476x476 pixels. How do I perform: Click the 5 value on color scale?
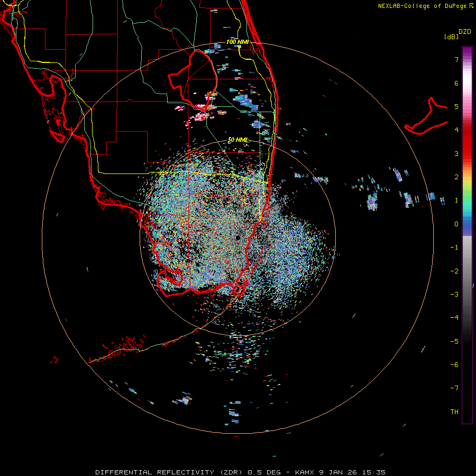[x=456, y=106]
